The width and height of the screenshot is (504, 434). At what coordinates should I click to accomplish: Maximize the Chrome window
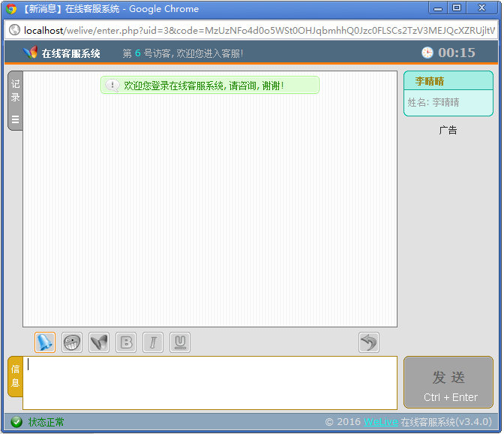(457, 8)
